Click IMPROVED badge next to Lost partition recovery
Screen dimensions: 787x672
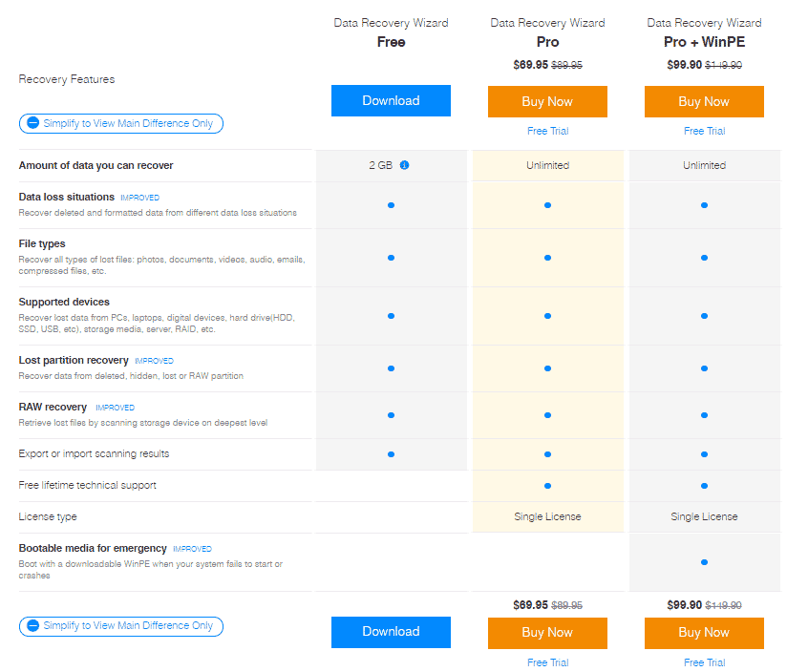154,361
